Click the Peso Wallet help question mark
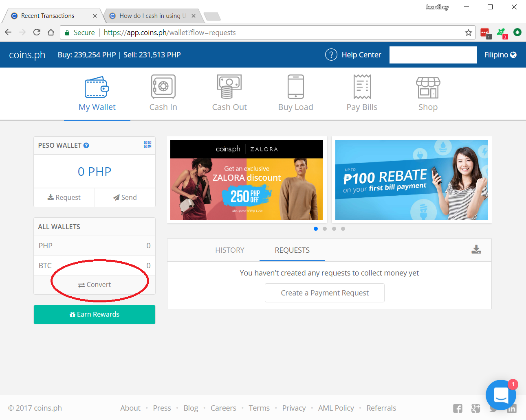Image resolution: width=526 pixels, height=420 pixels. (86, 145)
